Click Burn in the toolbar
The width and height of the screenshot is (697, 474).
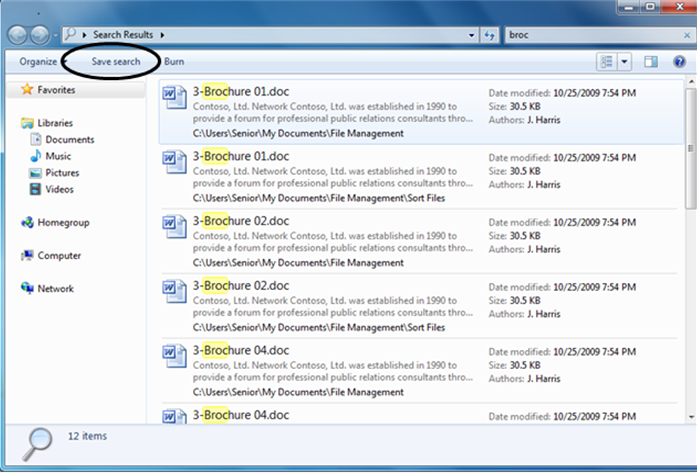[x=174, y=61]
